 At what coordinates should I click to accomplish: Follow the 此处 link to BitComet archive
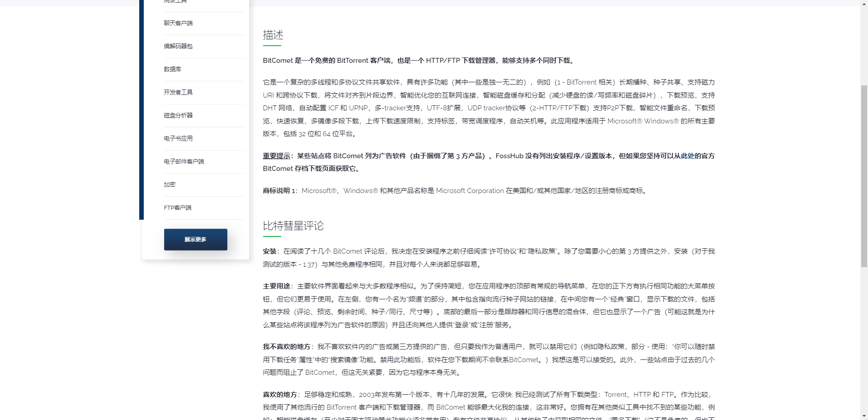click(x=687, y=156)
